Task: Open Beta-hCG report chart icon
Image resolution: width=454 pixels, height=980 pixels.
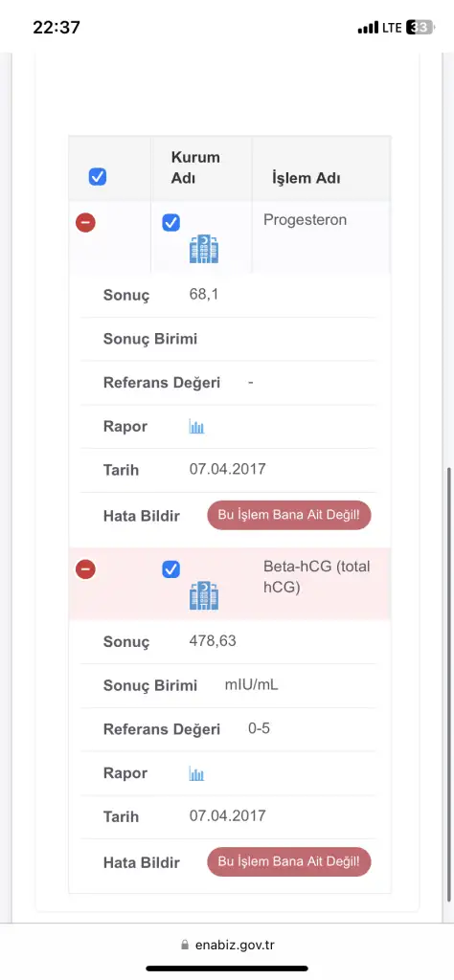Action: (x=197, y=773)
